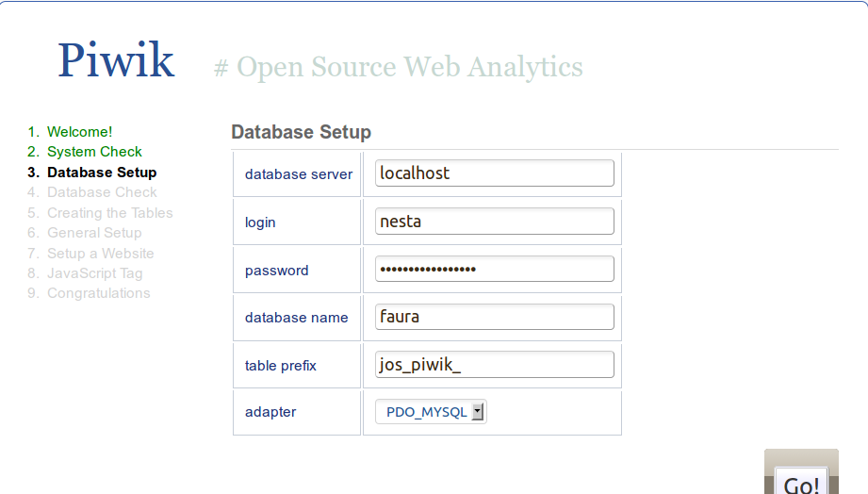Click the Creating the Tables step
Screen dimensions: 868x494
109,213
